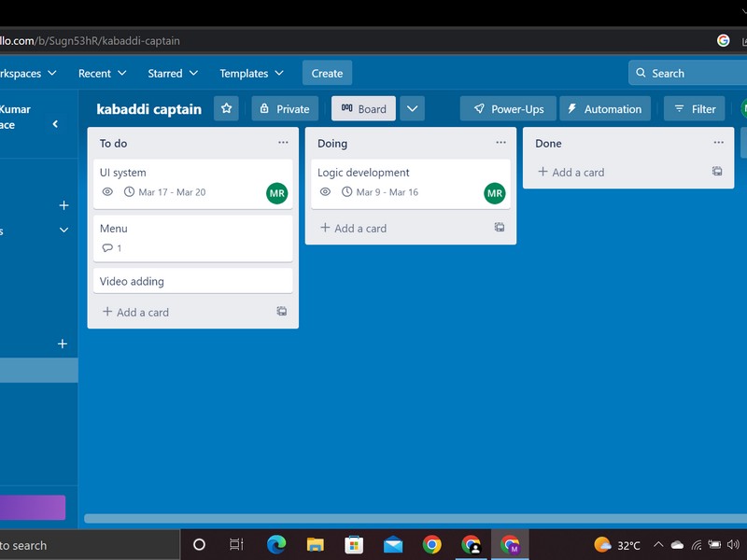
Task: Open the Automation menu
Action: coord(605,108)
